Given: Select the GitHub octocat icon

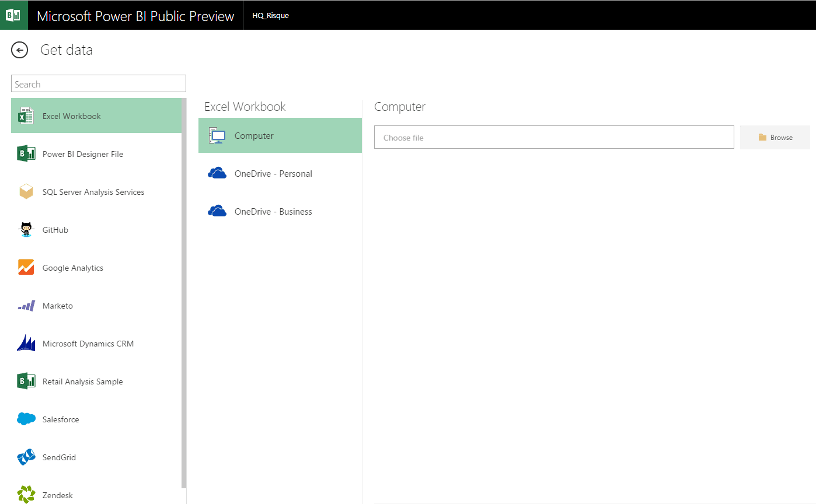Looking at the screenshot, I should tap(26, 230).
